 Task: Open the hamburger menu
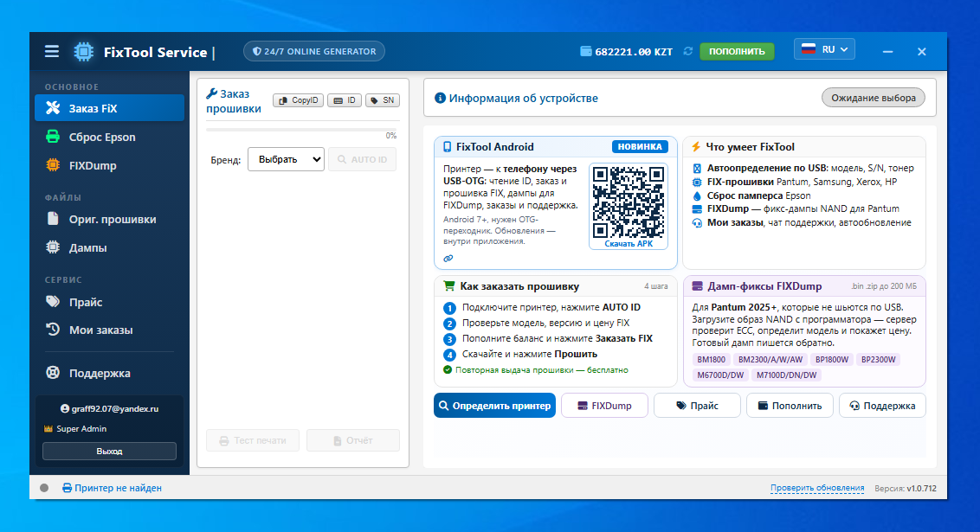(52, 51)
